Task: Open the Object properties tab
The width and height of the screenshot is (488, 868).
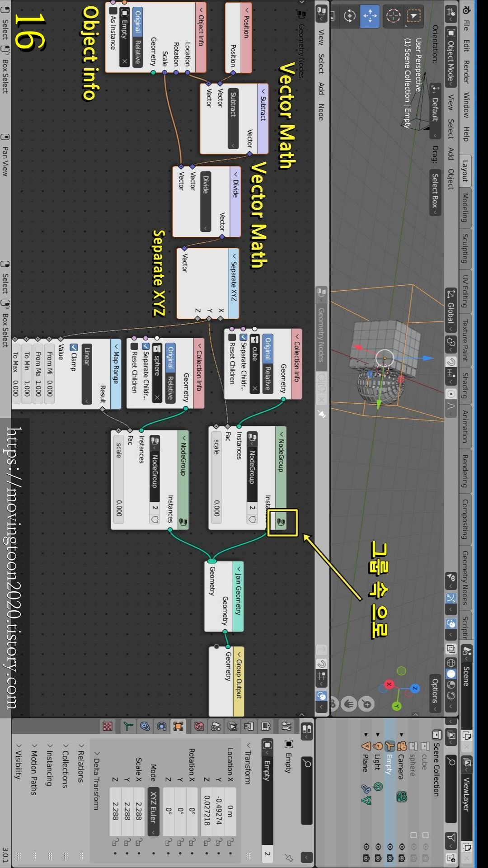Action: click(178, 726)
